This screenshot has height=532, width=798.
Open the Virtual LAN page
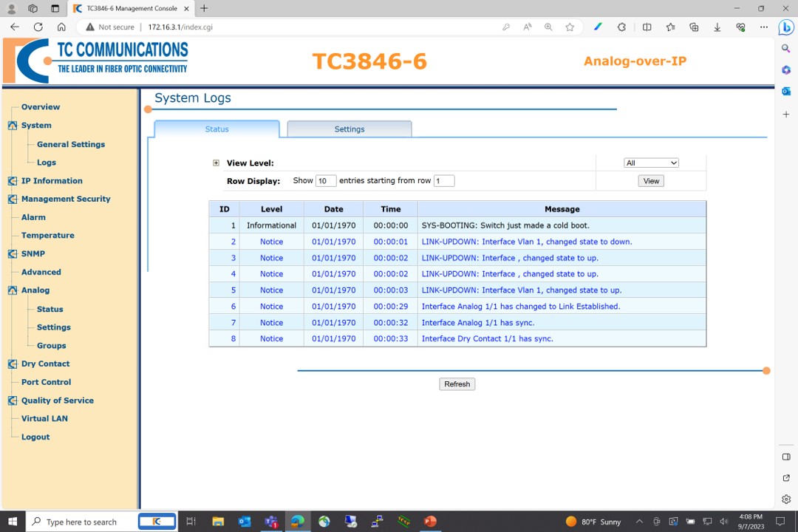[x=44, y=418]
